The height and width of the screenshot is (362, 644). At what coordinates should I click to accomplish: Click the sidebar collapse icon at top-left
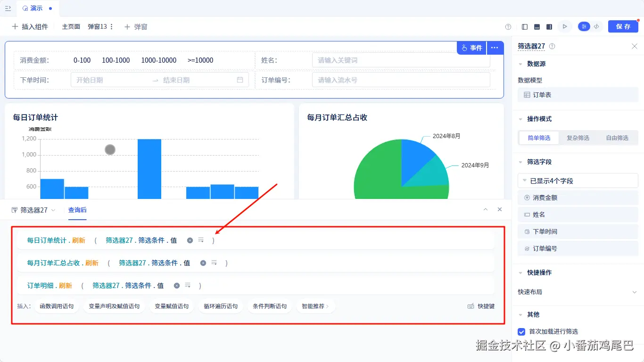(x=8, y=8)
